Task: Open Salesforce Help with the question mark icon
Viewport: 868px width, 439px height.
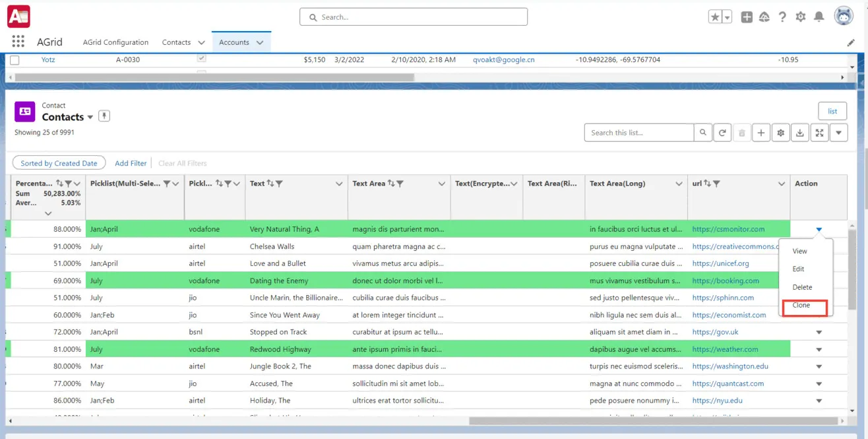Action: click(x=782, y=17)
